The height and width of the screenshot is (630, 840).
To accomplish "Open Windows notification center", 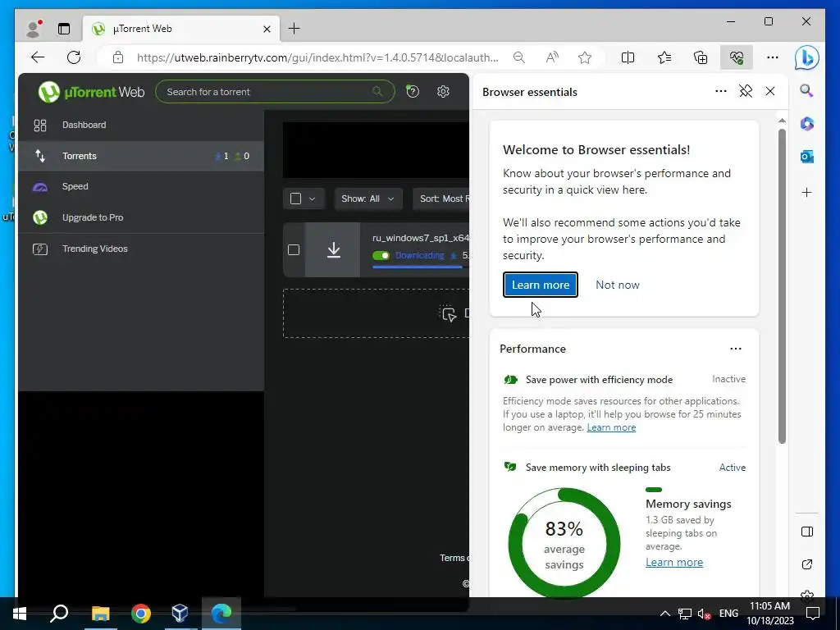I will pos(813,614).
